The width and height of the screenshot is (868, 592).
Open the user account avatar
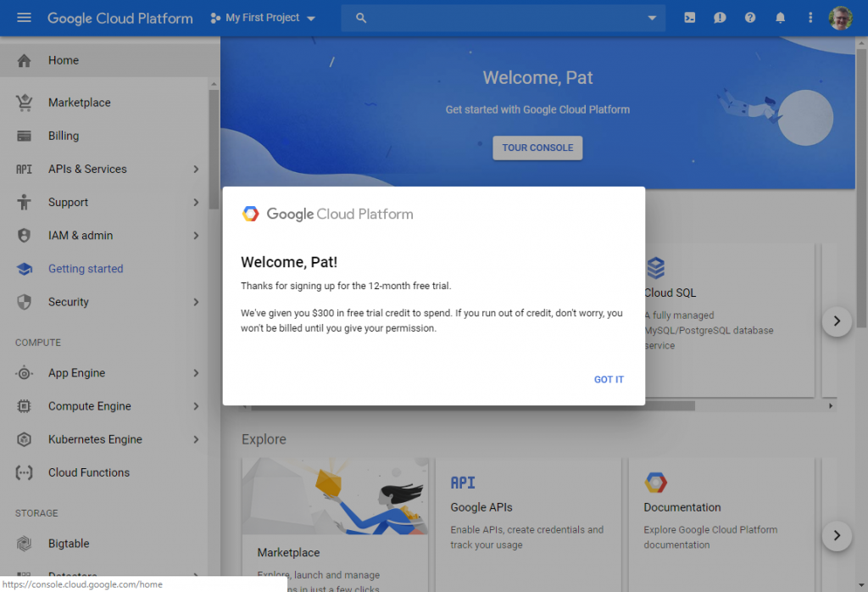[x=840, y=18]
